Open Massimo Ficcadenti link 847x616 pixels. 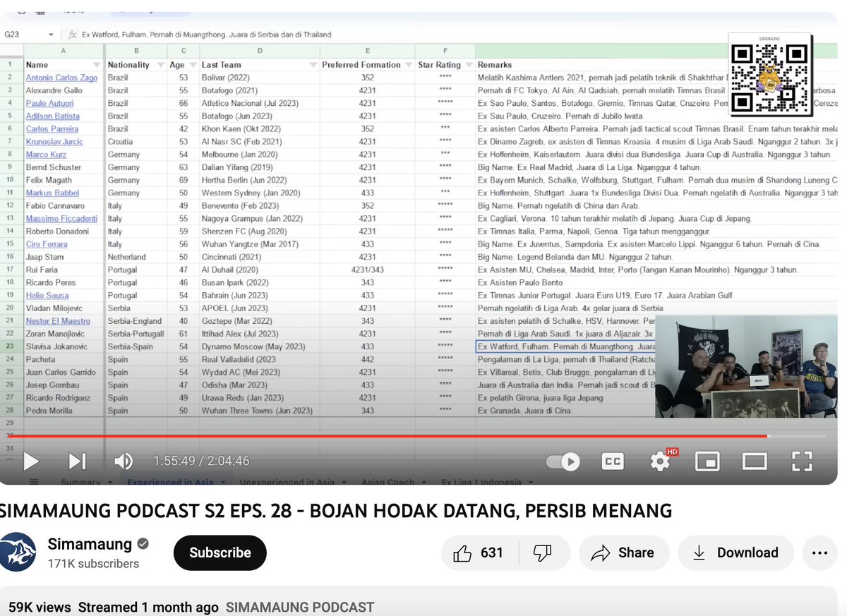[61, 219]
